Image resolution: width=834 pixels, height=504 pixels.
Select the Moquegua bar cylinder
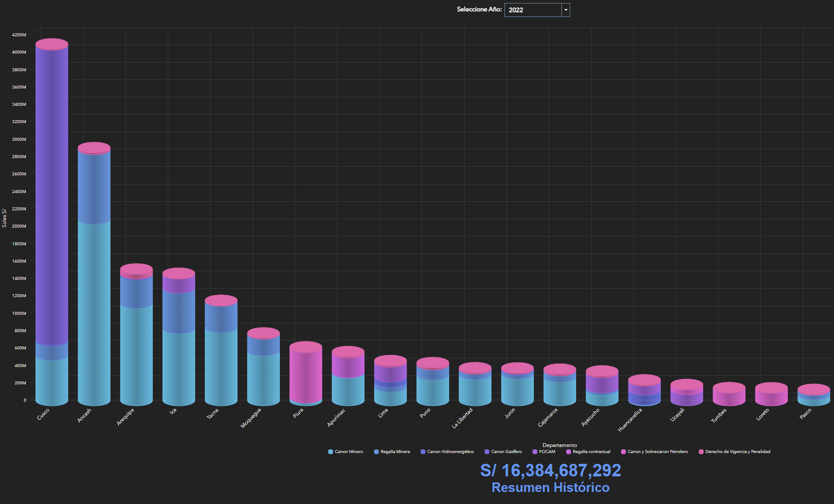coord(263,367)
